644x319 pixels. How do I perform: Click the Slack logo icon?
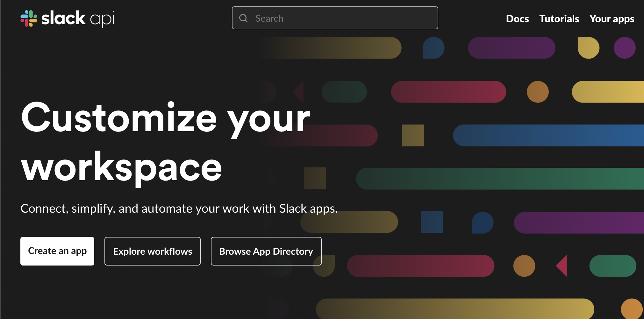(x=29, y=18)
